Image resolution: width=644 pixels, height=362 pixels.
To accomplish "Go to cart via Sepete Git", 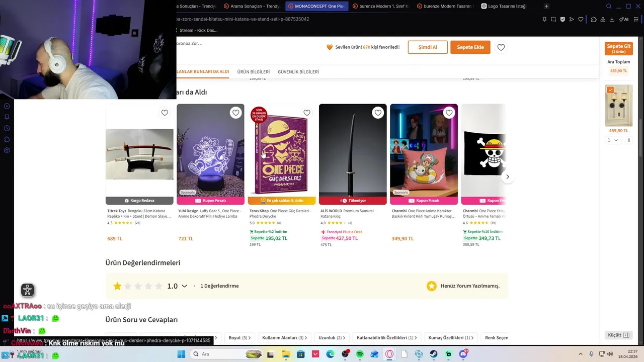I will (x=619, y=48).
